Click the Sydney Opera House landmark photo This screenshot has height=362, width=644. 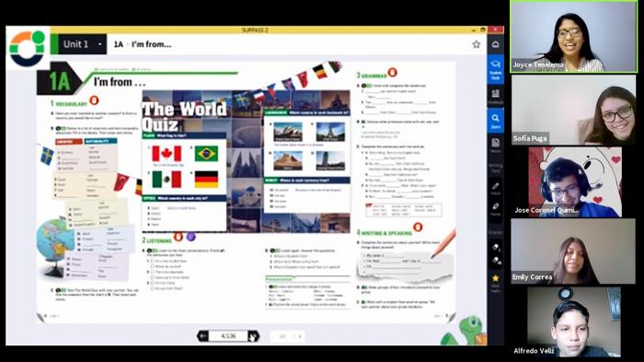point(287,132)
